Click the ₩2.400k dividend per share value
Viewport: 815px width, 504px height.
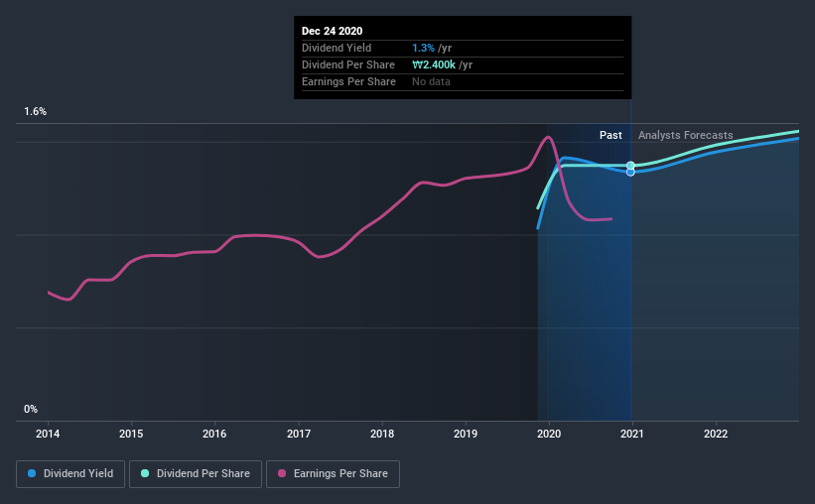tap(434, 64)
